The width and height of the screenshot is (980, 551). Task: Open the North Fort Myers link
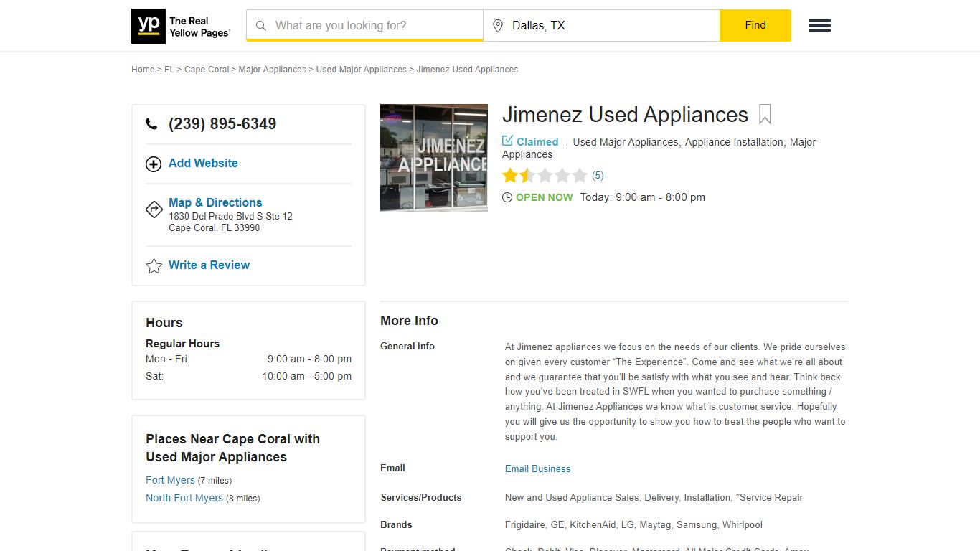184,498
